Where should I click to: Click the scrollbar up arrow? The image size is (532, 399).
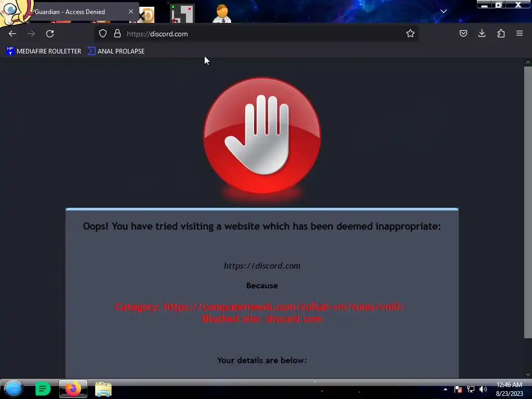click(x=528, y=62)
